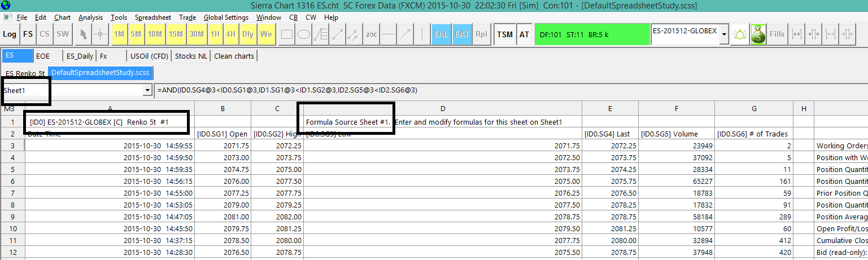The width and height of the screenshot is (868, 260).
Task: Click the alert bell icon
Action: point(740,34)
